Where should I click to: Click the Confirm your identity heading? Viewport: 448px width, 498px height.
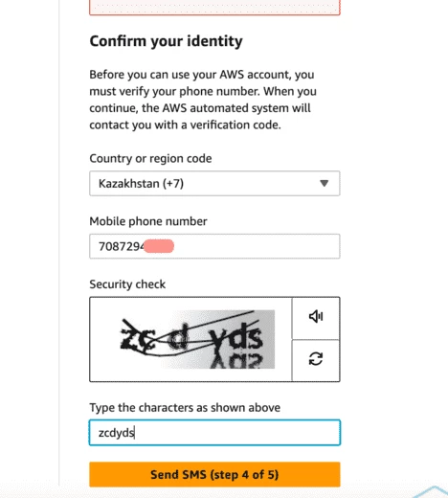[166, 41]
